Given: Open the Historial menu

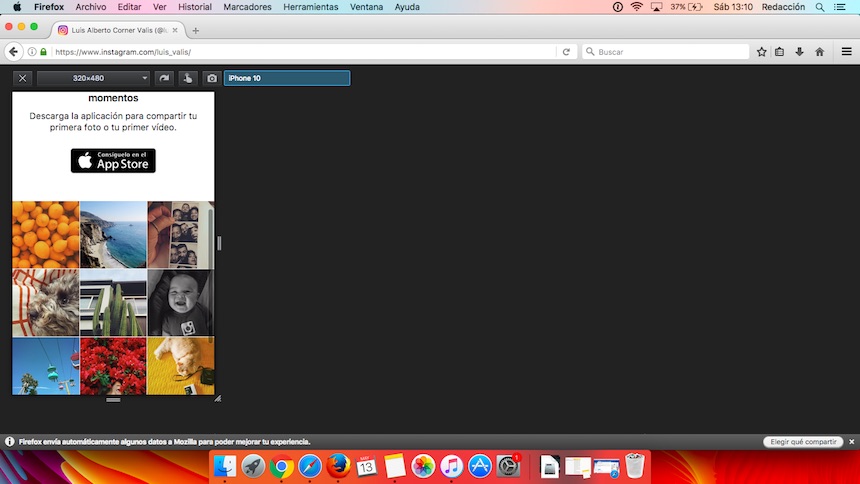Looking at the screenshot, I should [x=194, y=7].
